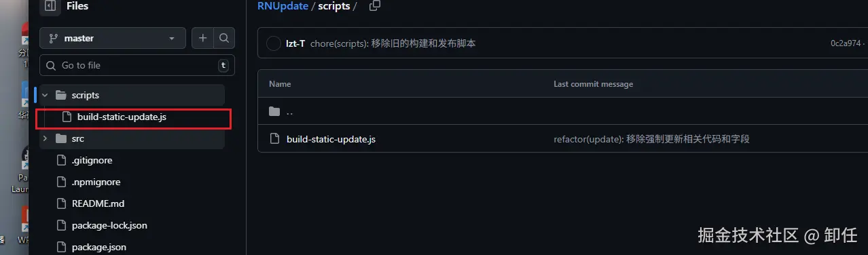The height and width of the screenshot is (255, 868).
Task: Click the src folder icon in tree
Action: pyautogui.click(x=60, y=138)
